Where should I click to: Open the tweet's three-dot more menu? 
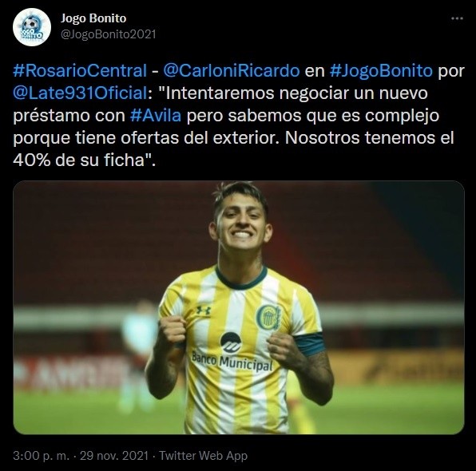[x=457, y=18]
